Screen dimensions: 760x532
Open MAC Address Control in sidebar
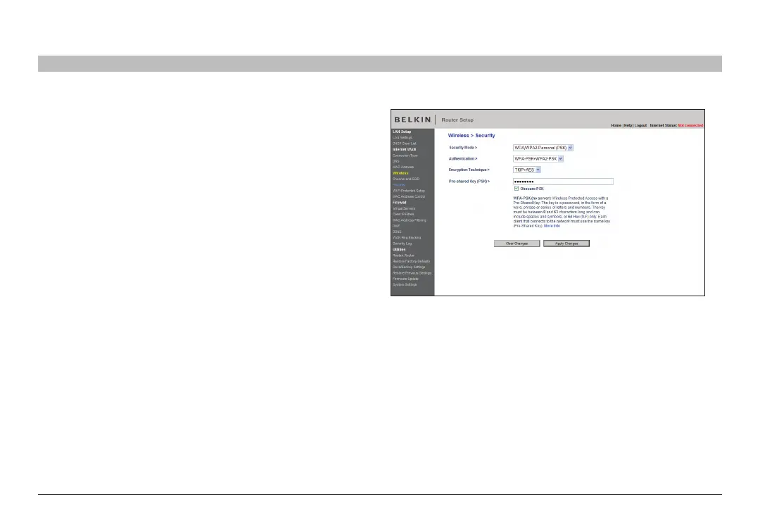(x=409, y=197)
